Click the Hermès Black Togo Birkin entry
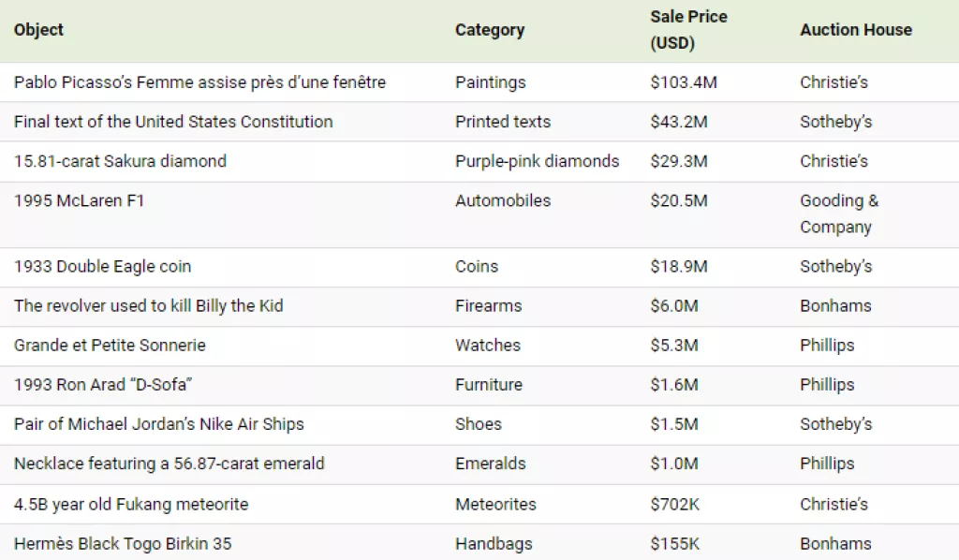The height and width of the screenshot is (560, 959). point(123,544)
